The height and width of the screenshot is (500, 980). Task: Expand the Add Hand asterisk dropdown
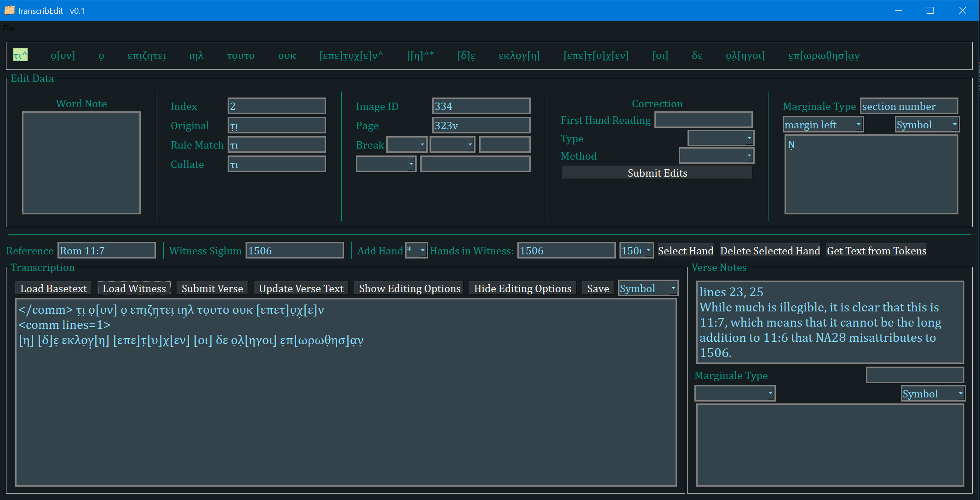click(x=422, y=250)
